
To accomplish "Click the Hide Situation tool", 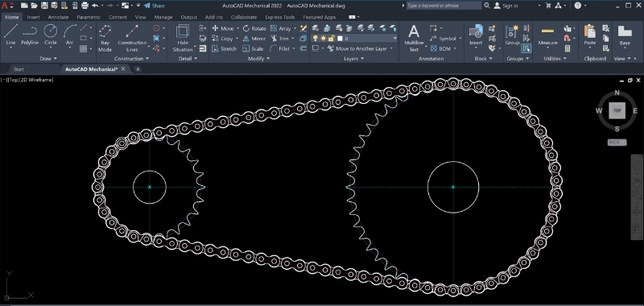I will 183,38.
